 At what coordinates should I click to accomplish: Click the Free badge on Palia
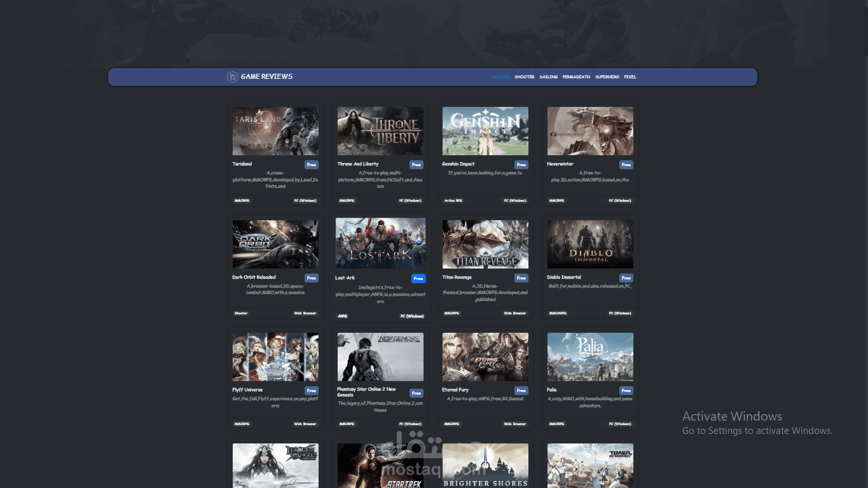tap(626, 390)
